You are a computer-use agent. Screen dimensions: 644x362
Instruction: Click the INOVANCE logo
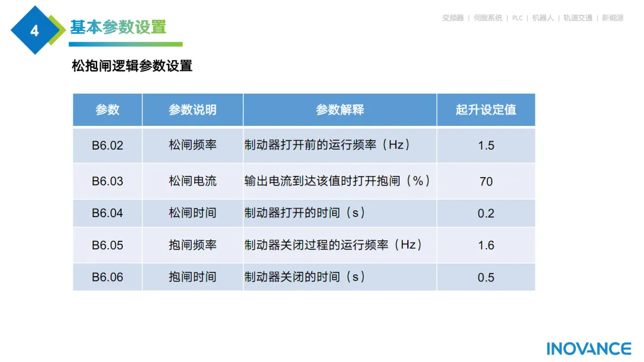[589, 349]
